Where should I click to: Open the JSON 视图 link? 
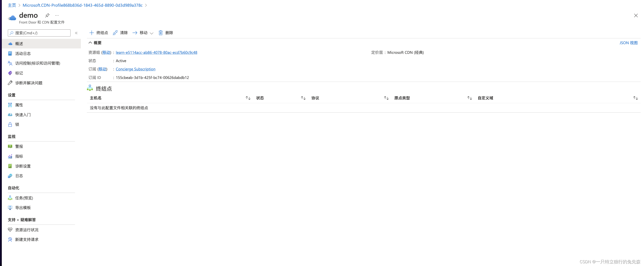tap(628, 43)
